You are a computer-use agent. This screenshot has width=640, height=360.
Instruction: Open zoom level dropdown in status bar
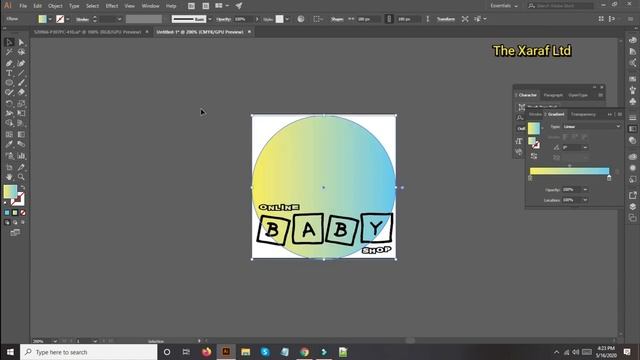pos(55,341)
